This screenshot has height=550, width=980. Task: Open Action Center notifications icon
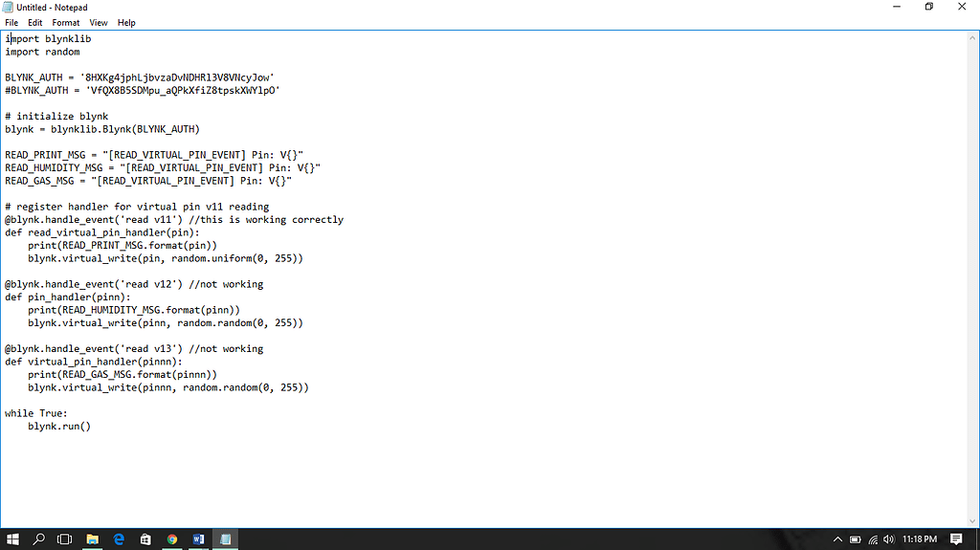click(956, 539)
